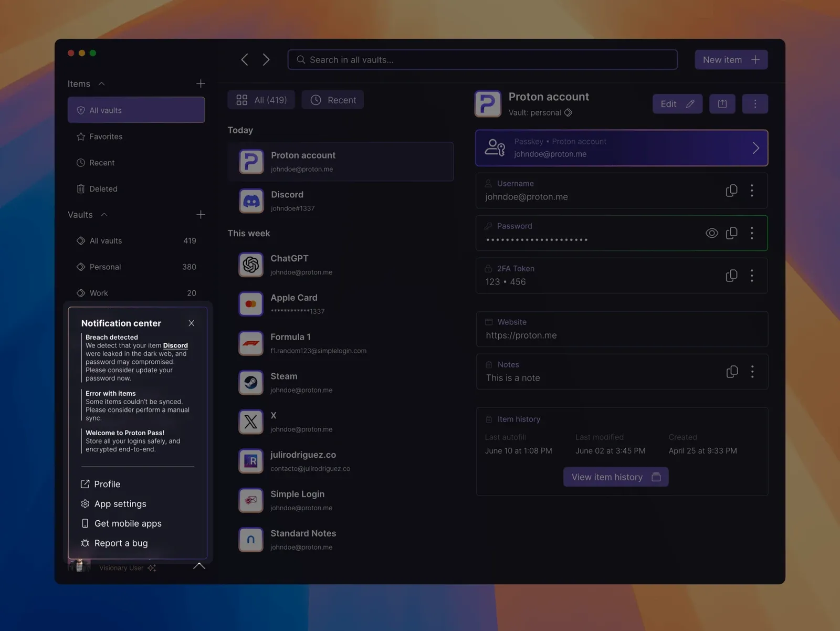Viewport: 840px width, 631px height.
Task: Focus the Search in all vaults field
Action: [x=482, y=60]
